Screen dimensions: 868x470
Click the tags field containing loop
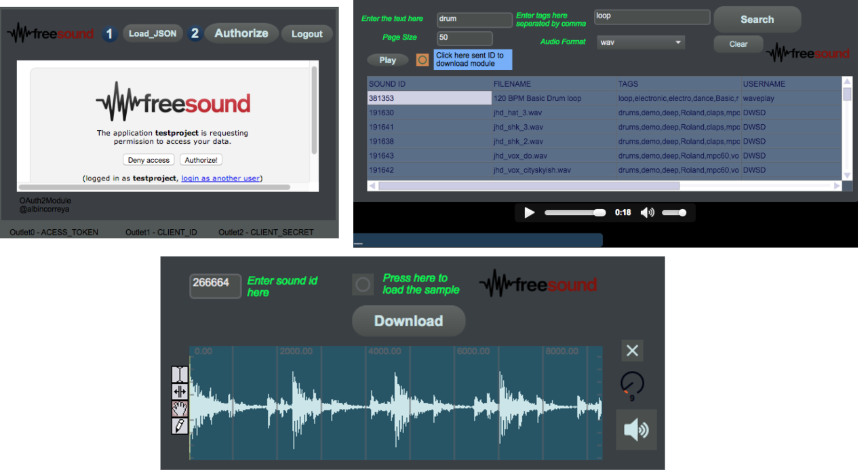(652, 16)
